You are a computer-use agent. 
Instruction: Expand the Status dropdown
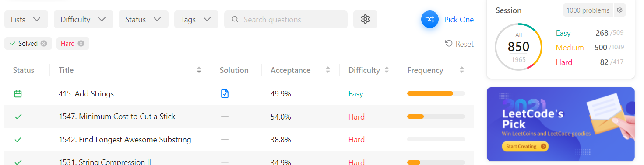pos(144,19)
